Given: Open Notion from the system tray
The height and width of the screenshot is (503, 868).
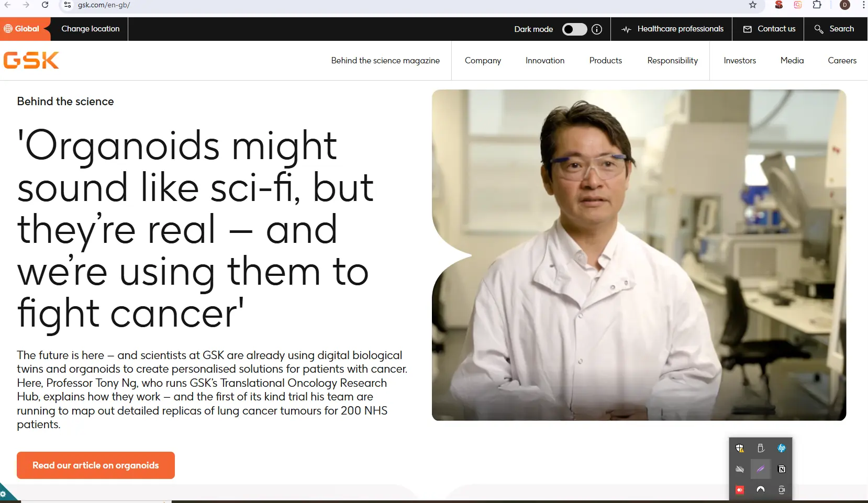Looking at the screenshot, I should [782, 469].
